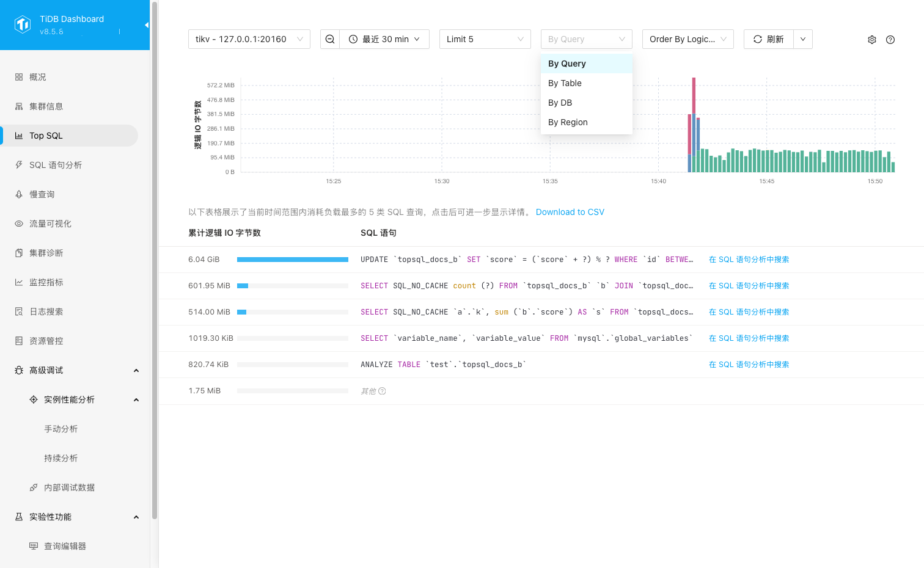The width and height of the screenshot is (924, 568).
Task: Expand the Limit 5 dropdown
Action: point(485,39)
